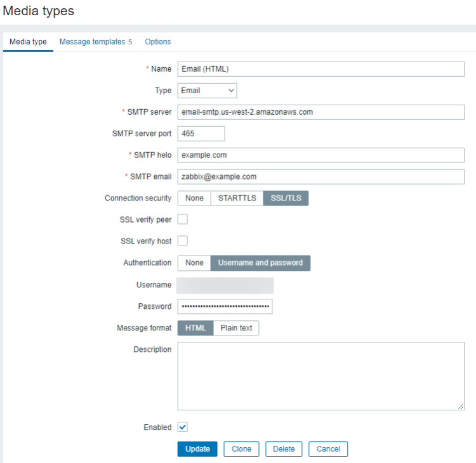
Task: Click into the SMTP server field
Action: 321,112
